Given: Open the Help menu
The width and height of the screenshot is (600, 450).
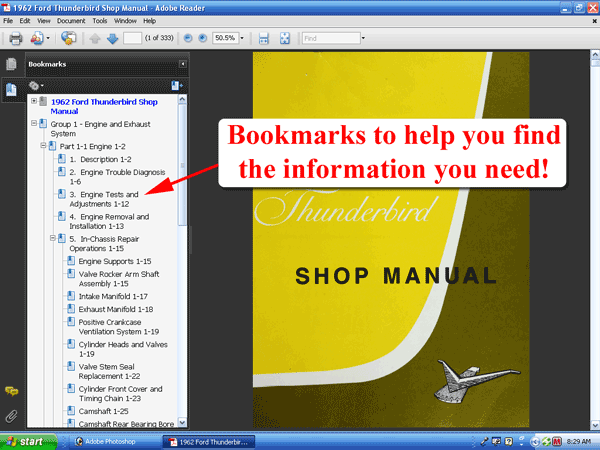Looking at the screenshot, I should [150, 21].
